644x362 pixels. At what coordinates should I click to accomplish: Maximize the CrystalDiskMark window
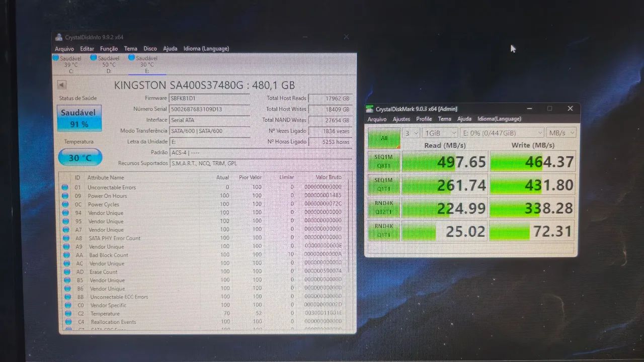549,109
